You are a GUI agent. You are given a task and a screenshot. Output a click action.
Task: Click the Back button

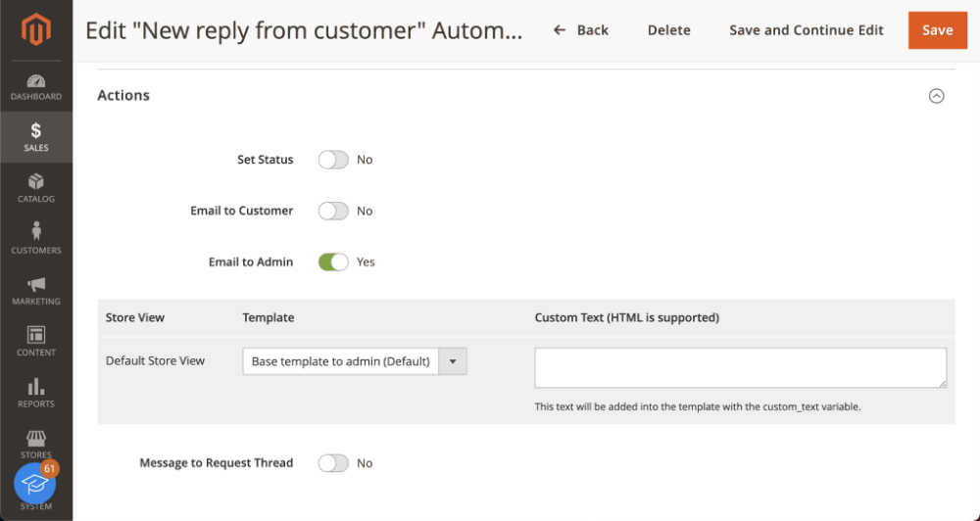click(581, 30)
